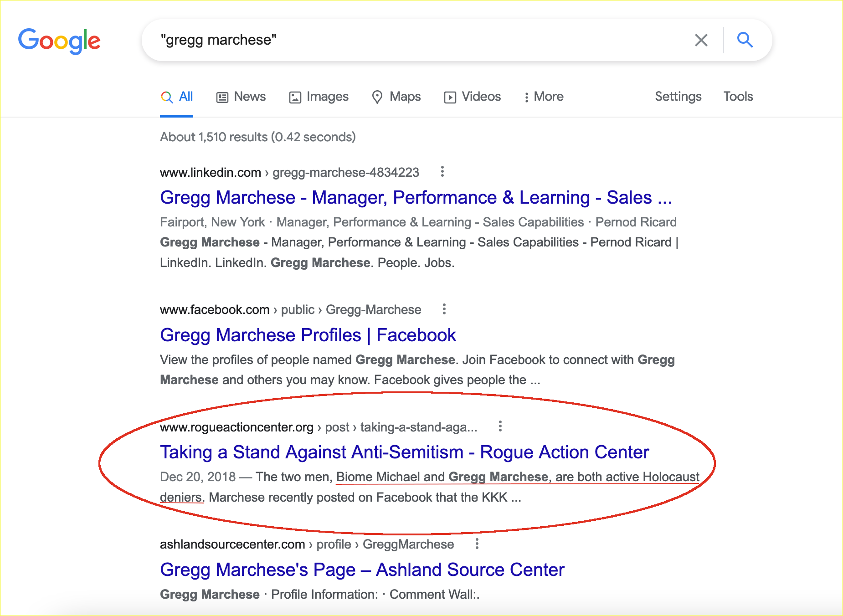Click the www.rogueactioncenter.org URL breadcrumb
This screenshot has height=616, width=843.
tap(319, 427)
